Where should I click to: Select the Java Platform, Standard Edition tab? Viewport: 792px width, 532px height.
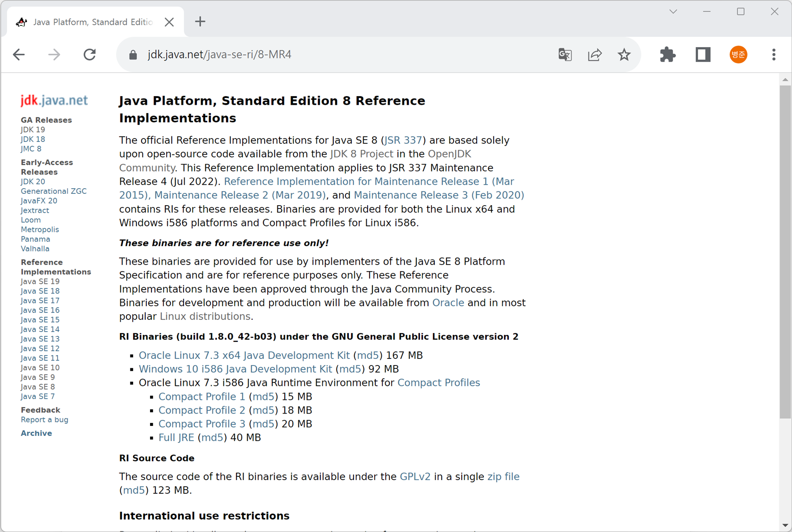click(95, 22)
